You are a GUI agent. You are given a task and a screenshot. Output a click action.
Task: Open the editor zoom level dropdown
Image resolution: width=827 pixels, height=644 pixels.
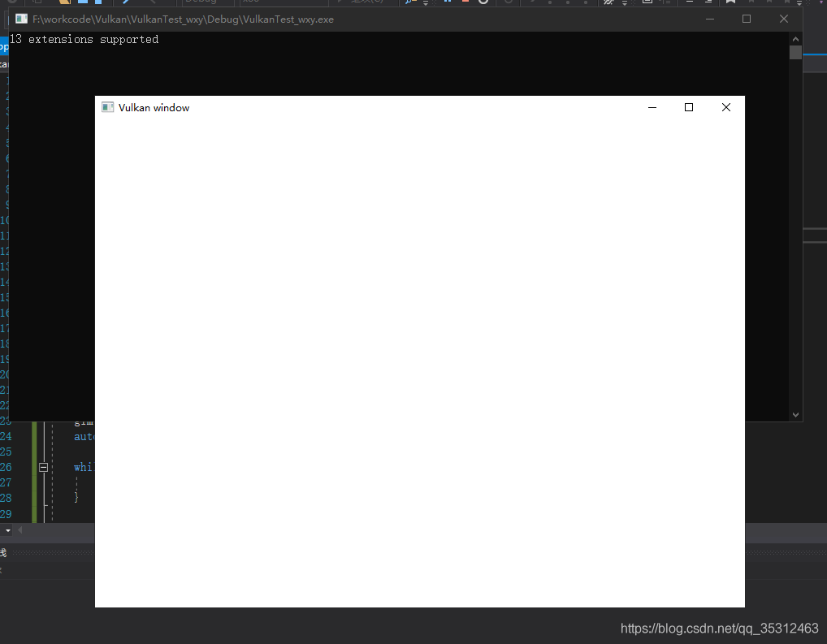point(8,529)
